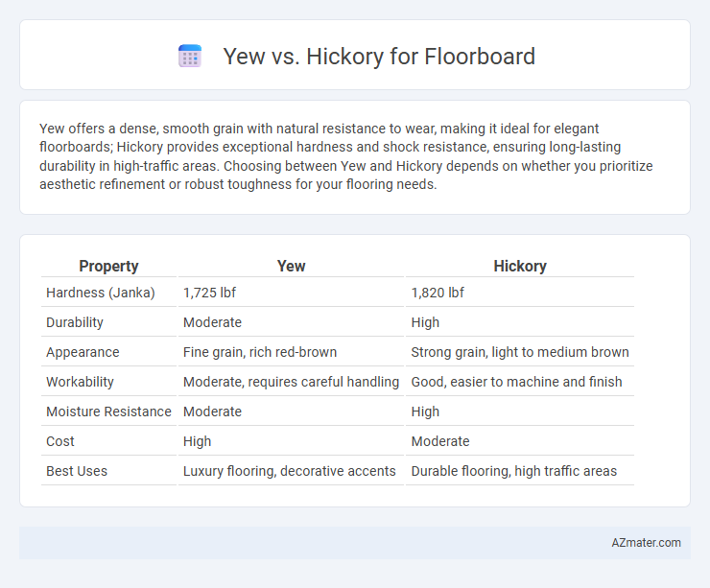Image resolution: width=710 pixels, height=588 pixels.
Task: Select the 1,820 lbf cell
Action: (x=438, y=293)
